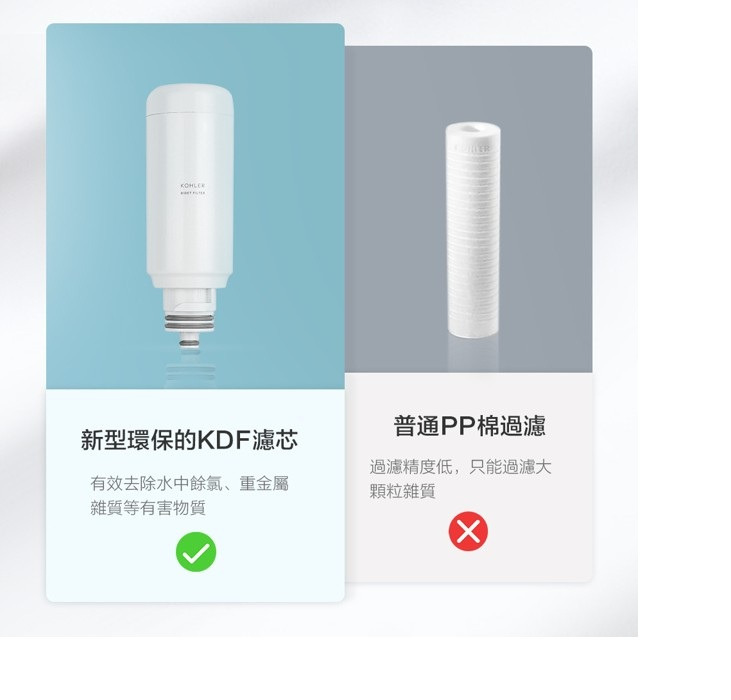Select the PP cotton filter image

click(x=473, y=230)
